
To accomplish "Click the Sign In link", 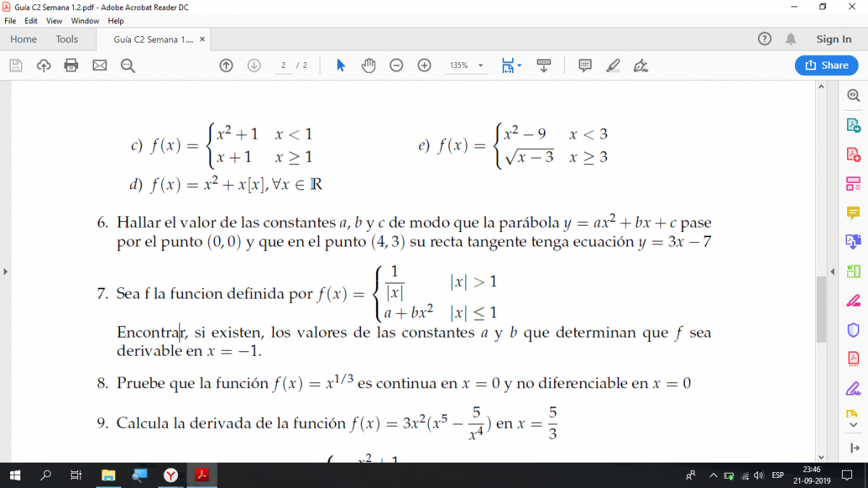I will pyautogui.click(x=833, y=39).
